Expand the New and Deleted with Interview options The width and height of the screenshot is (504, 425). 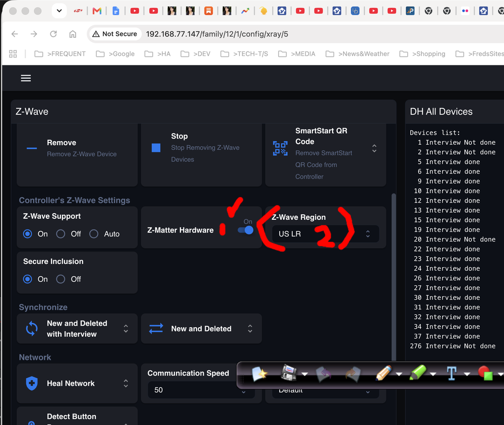coord(126,329)
